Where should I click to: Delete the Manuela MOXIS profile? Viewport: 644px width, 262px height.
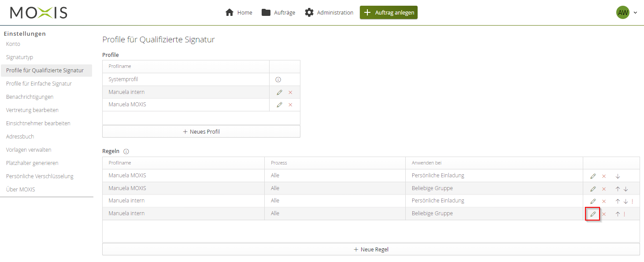click(x=290, y=105)
